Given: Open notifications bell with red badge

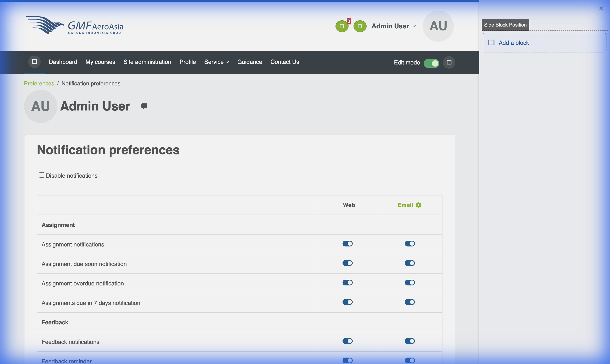Looking at the screenshot, I should point(342,26).
